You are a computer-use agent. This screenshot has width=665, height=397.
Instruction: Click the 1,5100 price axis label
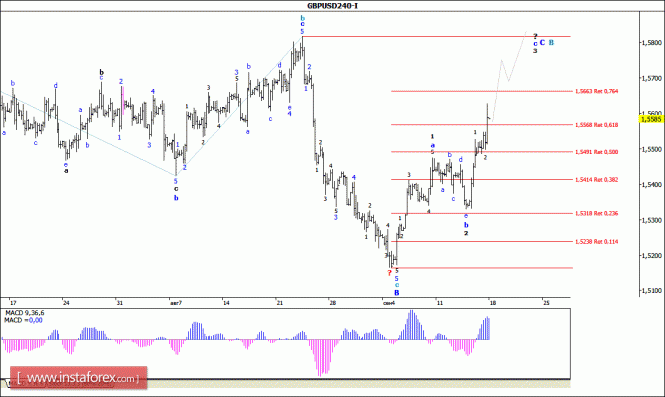652,291
